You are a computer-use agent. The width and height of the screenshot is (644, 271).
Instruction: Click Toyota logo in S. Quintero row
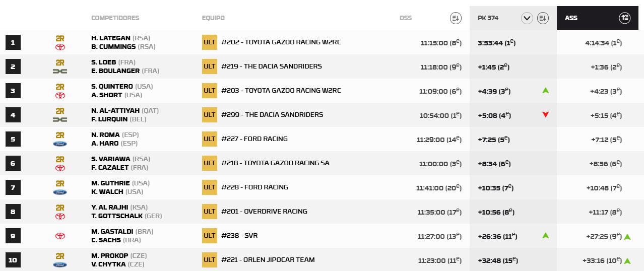(60, 96)
